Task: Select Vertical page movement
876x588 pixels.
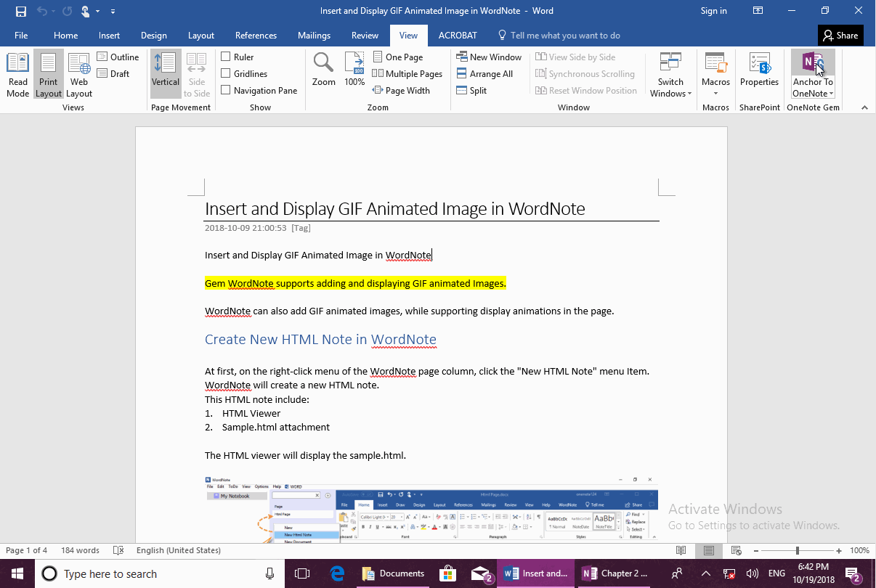Action: coord(166,75)
